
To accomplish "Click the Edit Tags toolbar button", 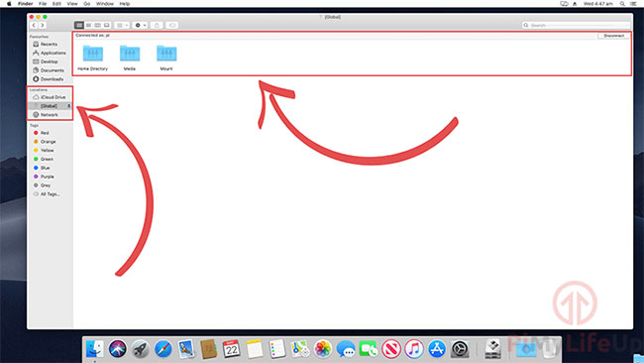I will click(x=172, y=26).
